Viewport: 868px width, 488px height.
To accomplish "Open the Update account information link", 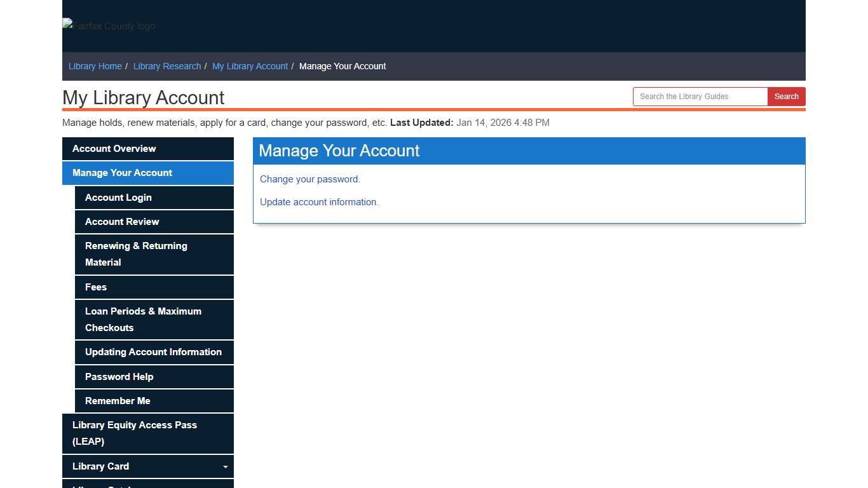I will [x=319, y=201].
